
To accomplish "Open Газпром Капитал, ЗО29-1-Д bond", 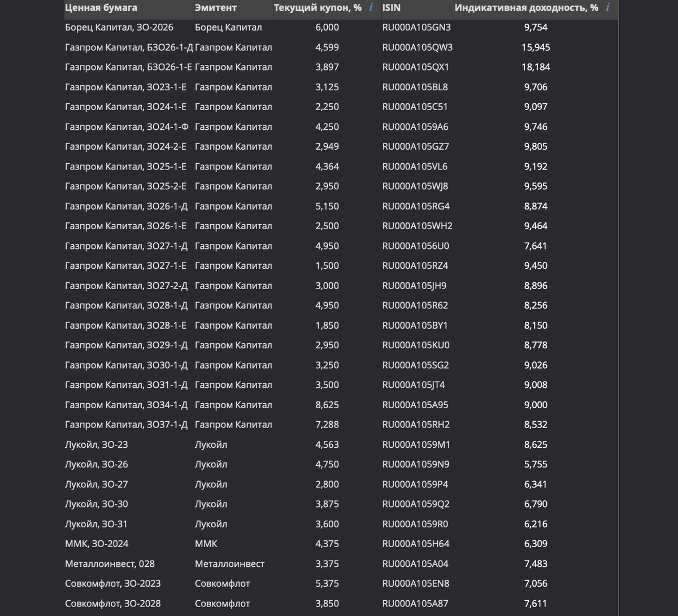I will click(127, 346).
